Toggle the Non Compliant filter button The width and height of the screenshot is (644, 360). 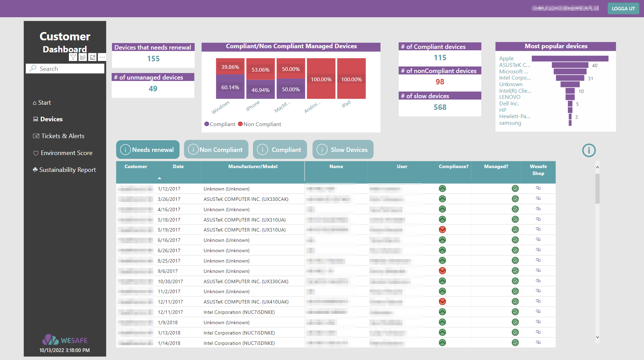coord(216,150)
